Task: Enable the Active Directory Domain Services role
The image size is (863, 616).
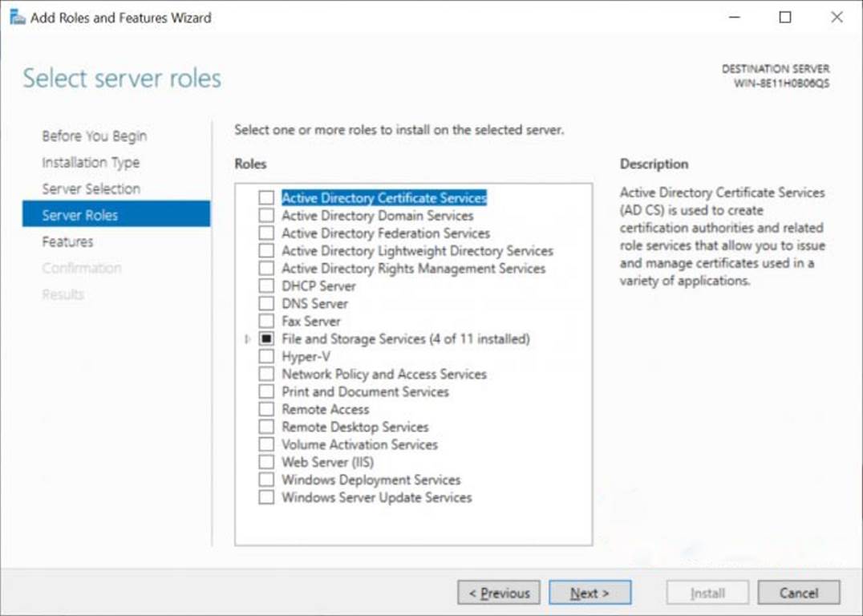Action: pos(267,215)
